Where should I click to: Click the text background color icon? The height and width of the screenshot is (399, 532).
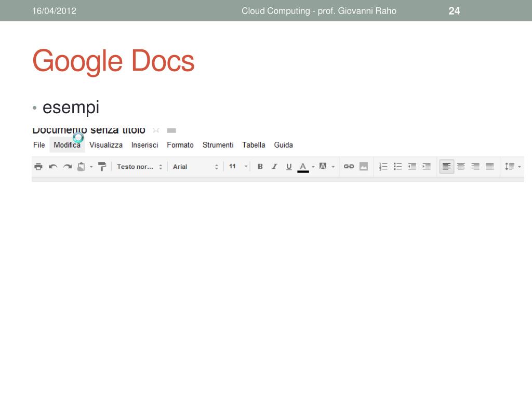coord(323,166)
